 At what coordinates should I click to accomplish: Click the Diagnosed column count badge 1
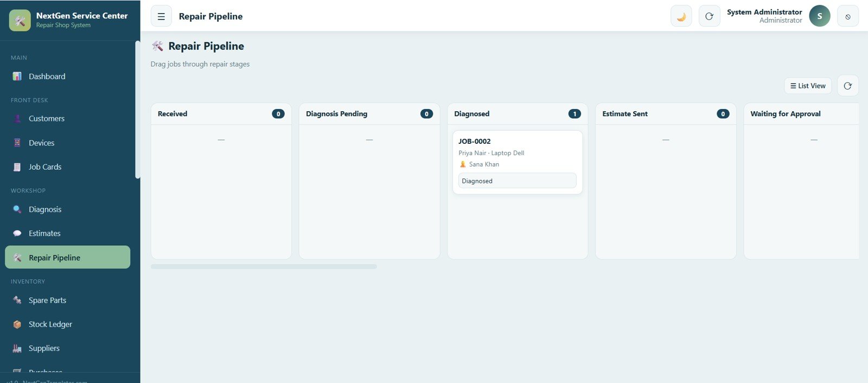575,114
